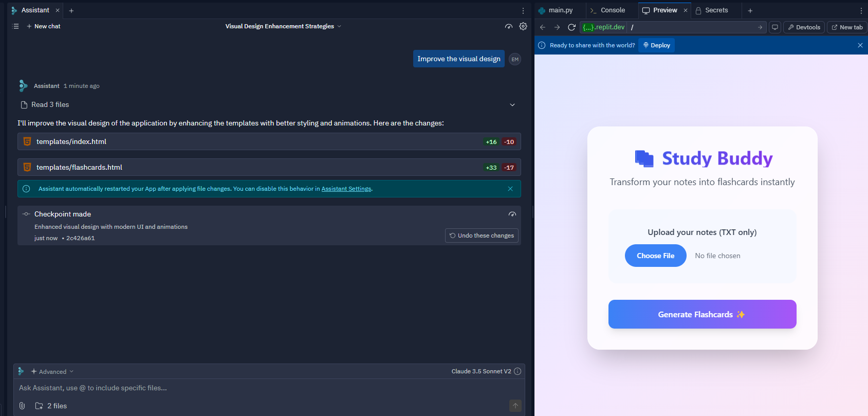Switch to the Console tab
The image size is (868, 416).
(x=608, y=10)
